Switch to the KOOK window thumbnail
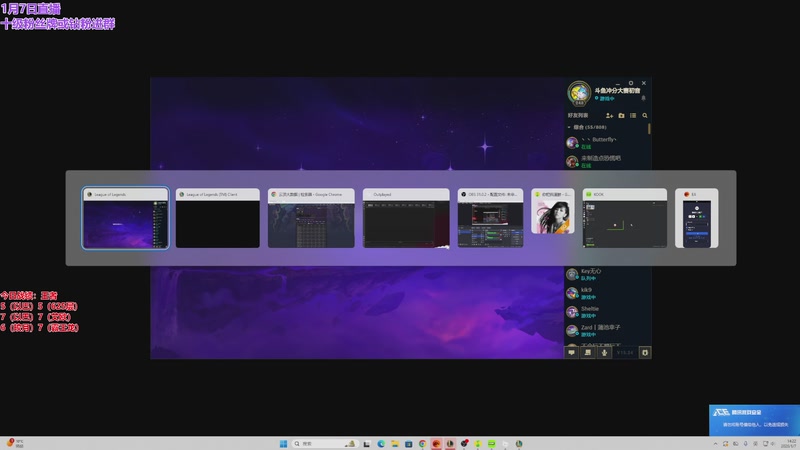This screenshot has height=450, width=800. [x=624, y=218]
